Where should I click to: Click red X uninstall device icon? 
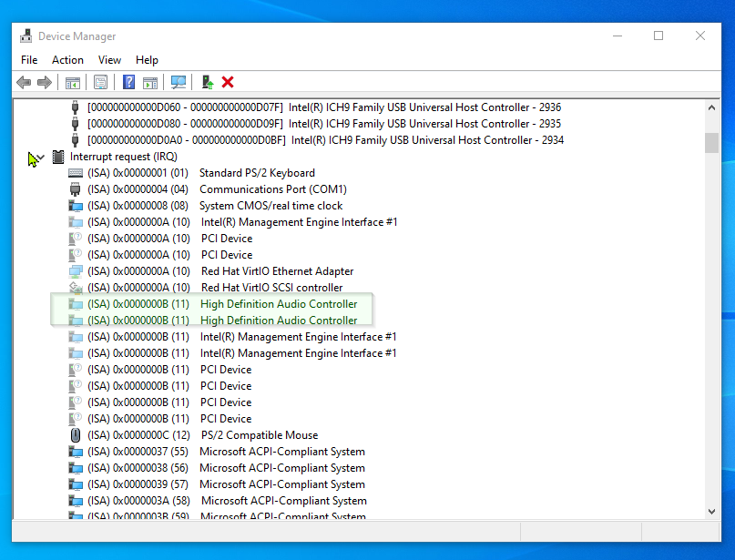228,83
